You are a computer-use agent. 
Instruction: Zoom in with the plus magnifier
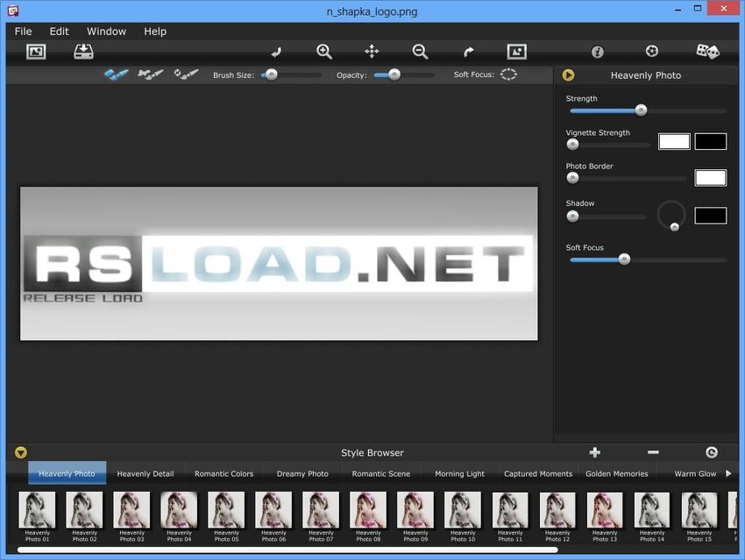pyautogui.click(x=324, y=52)
